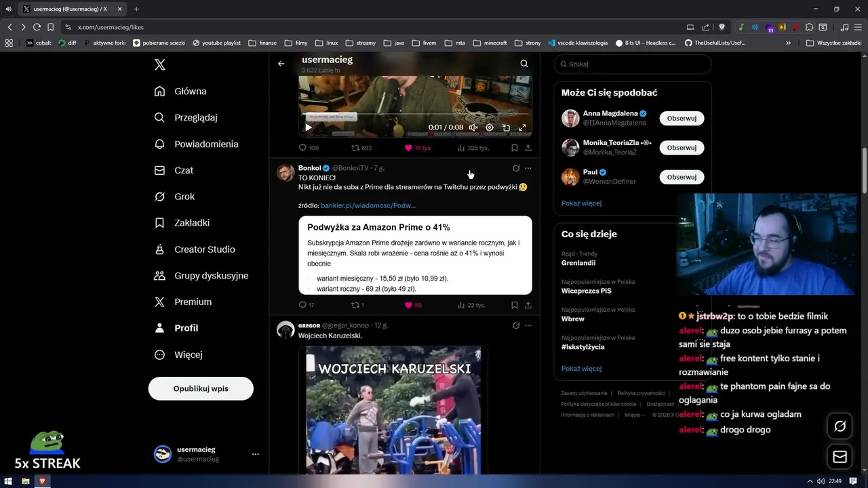
Task: Open video settings gear
Action: pos(490,127)
